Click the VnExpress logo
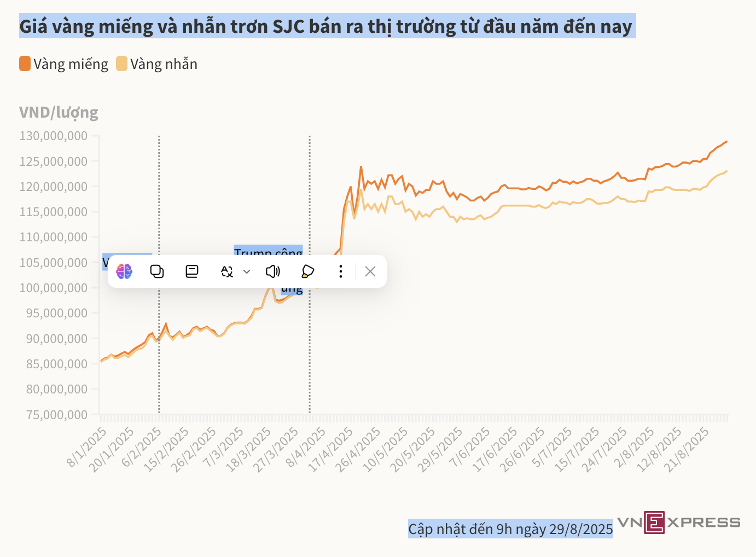Image resolution: width=756 pixels, height=557 pixels. click(x=678, y=523)
